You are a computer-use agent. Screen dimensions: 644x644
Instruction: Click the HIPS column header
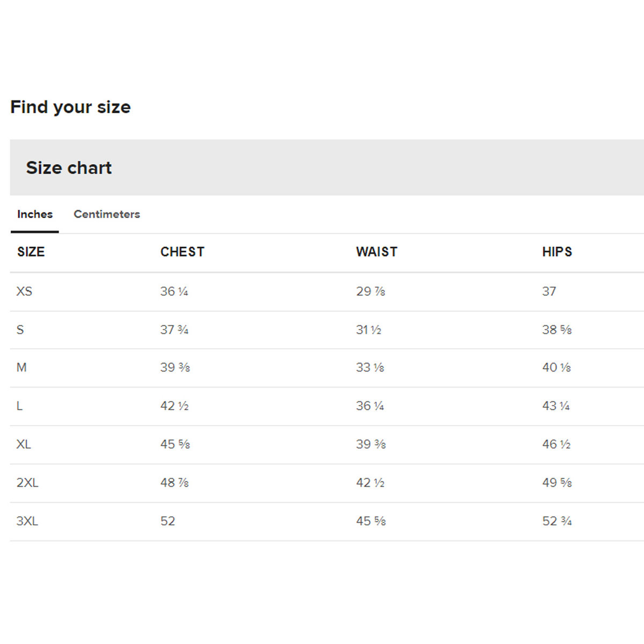tap(557, 252)
